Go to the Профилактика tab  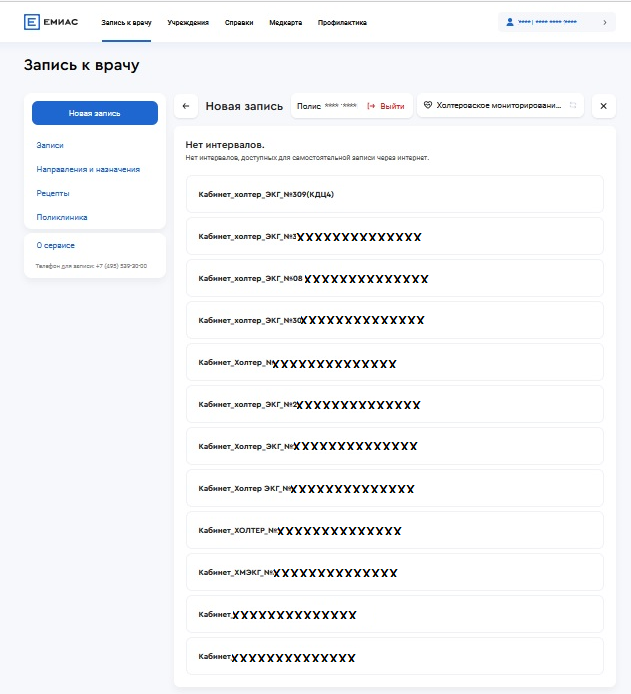click(x=342, y=22)
